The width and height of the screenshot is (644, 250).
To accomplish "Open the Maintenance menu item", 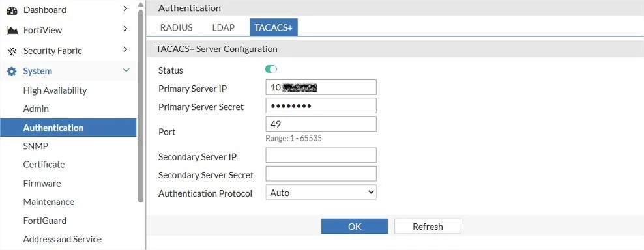I will tap(49, 202).
